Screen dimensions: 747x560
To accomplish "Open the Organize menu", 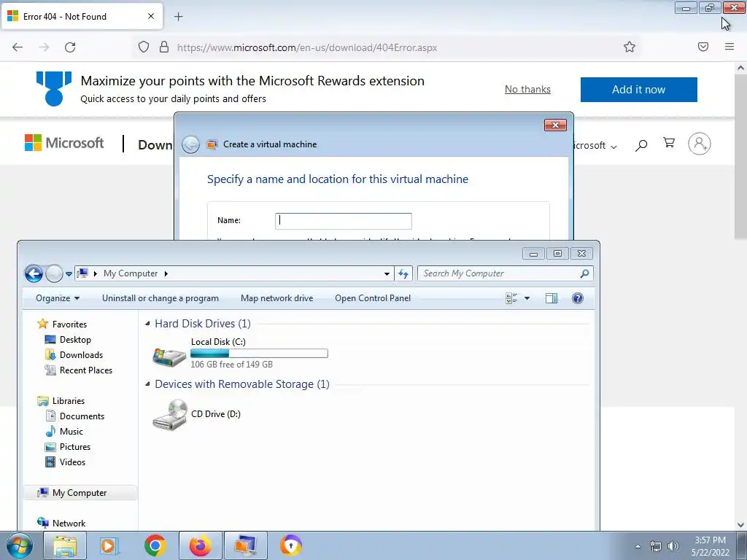I will tap(58, 298).
